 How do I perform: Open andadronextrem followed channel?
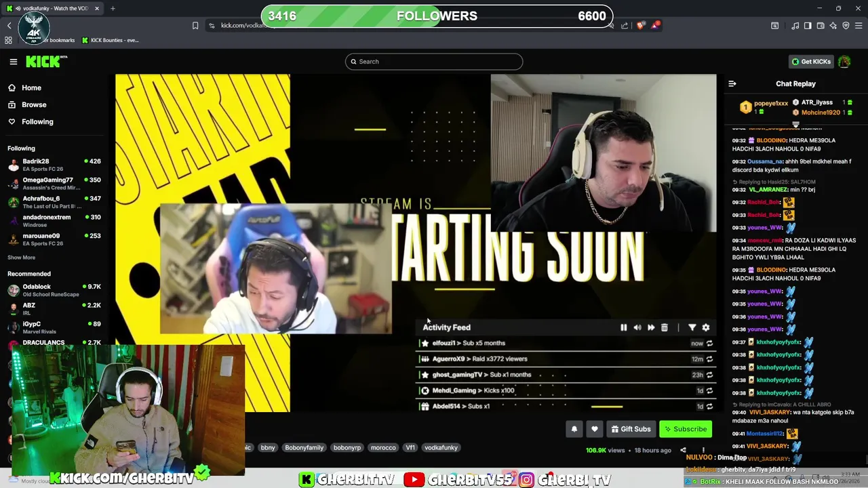(x=54, y=220)
